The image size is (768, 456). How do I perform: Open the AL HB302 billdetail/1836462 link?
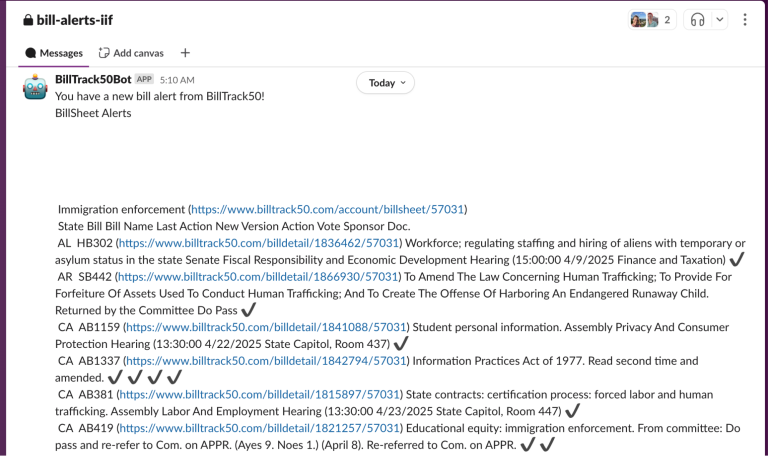pos(259,243)
